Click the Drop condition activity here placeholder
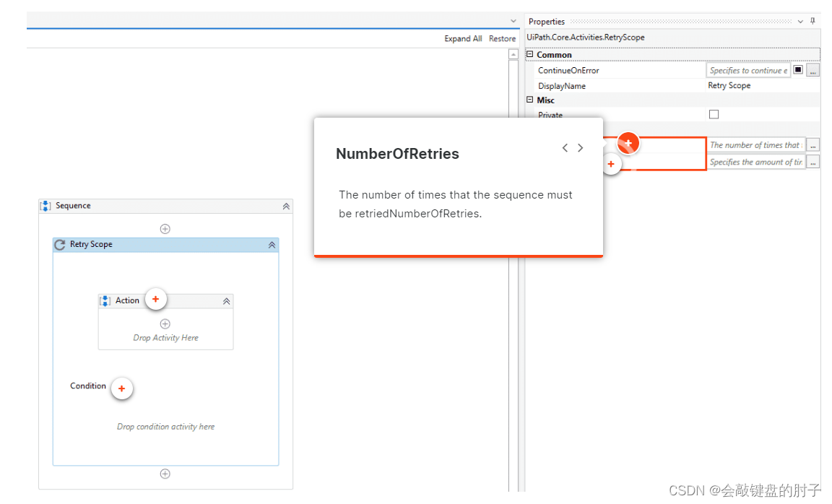This screenshot has width=832, height=504. coord(165,427)
